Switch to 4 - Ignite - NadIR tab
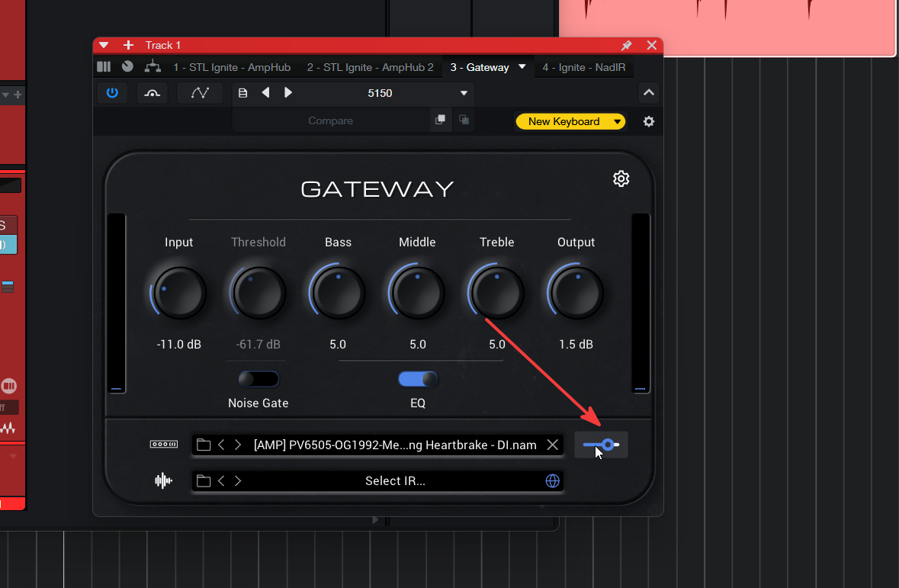The width and height of the screenshot is (899, 588). click(583, 67)
